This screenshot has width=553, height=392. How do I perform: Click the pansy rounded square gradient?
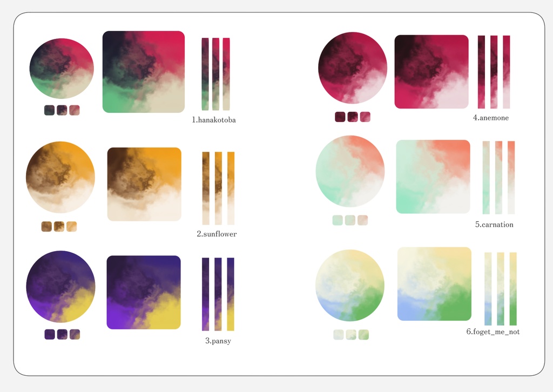click(144, 293)
